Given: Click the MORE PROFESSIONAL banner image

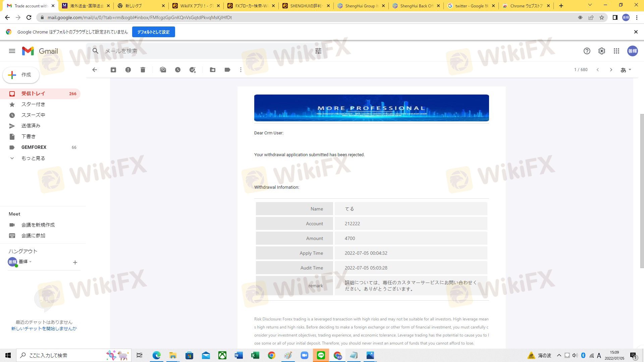Looking at the screenshot, I should (372, 108).
